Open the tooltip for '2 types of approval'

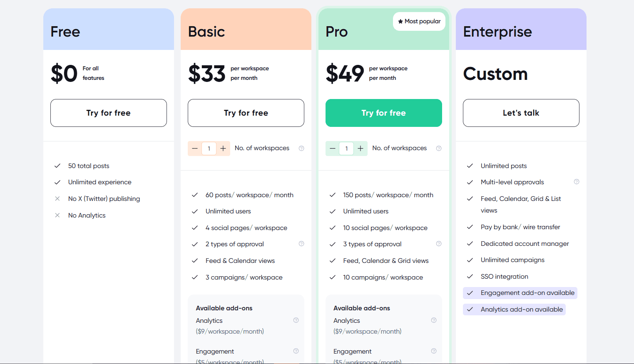(301, 243)
